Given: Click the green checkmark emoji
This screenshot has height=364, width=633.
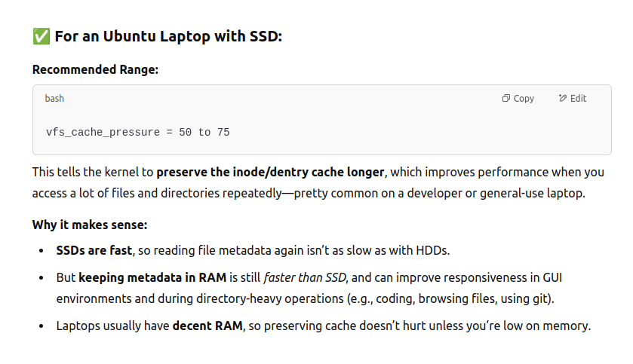Looking at the screenshot, I should coord(41,36).
